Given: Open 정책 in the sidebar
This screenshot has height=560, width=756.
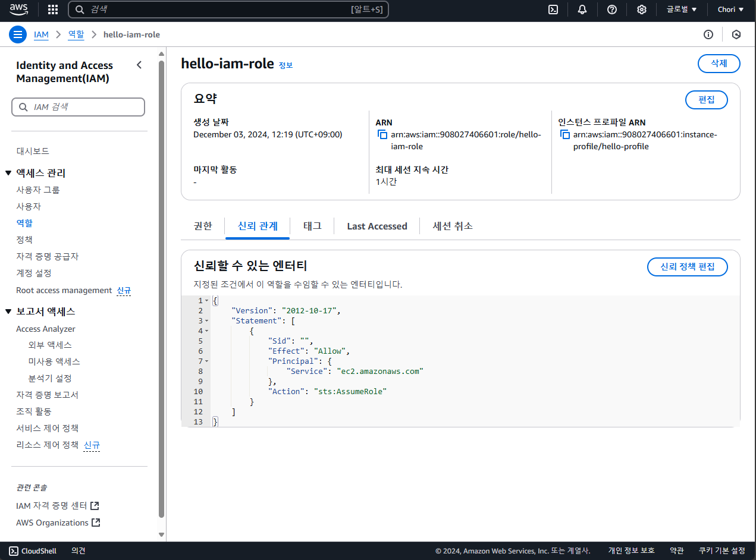Looking at the screenshot, I should coord(24,240).
